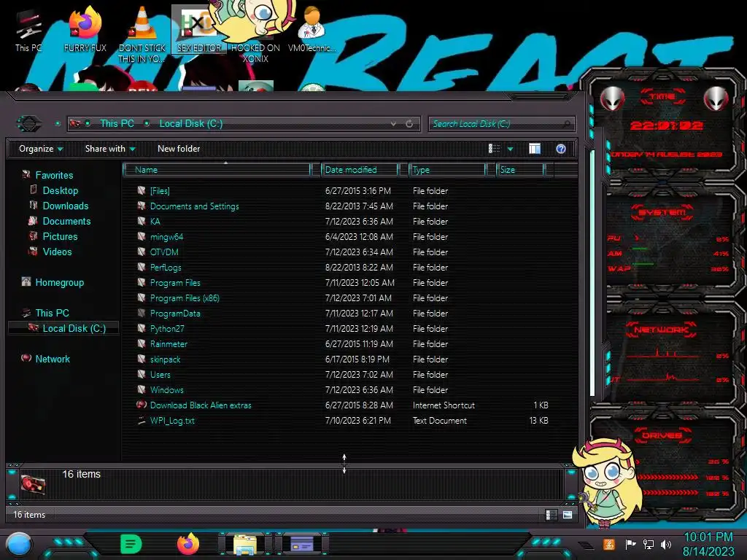This screenshot has width=747, height=560.
Task: Select the PerfLogs folder
Action: [x=166, y=267]
